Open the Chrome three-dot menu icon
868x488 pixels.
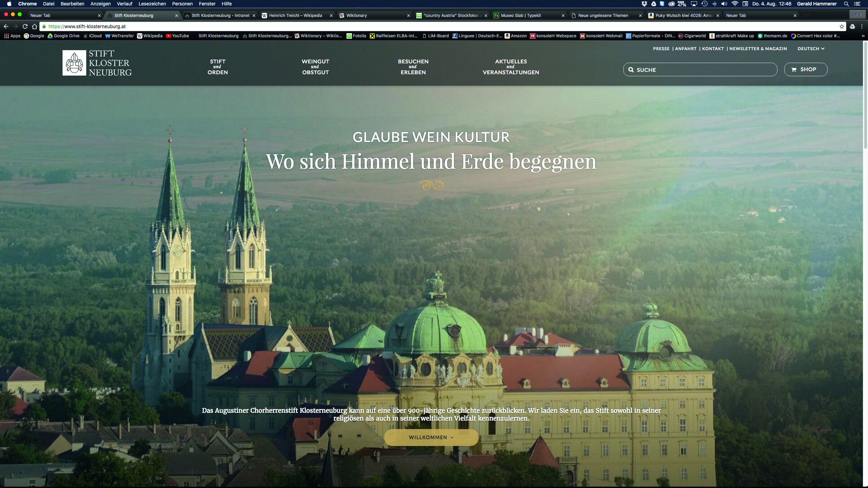click(862, 26)
